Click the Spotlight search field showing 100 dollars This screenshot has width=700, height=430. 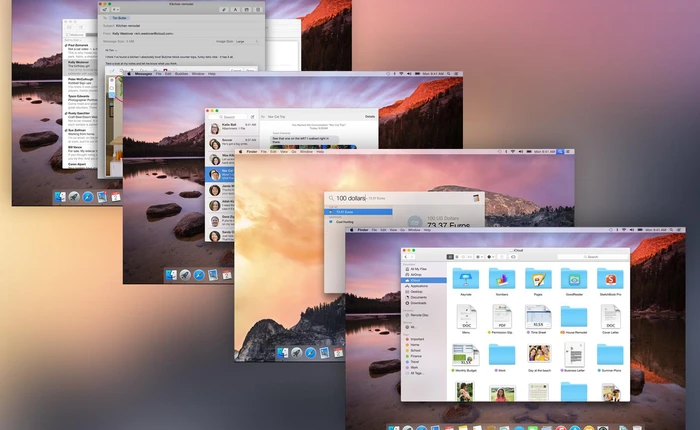pos(404,198)
